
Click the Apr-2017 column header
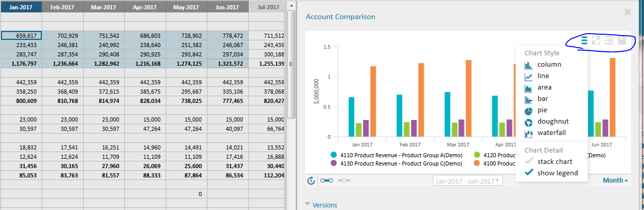tap(145, 7)
